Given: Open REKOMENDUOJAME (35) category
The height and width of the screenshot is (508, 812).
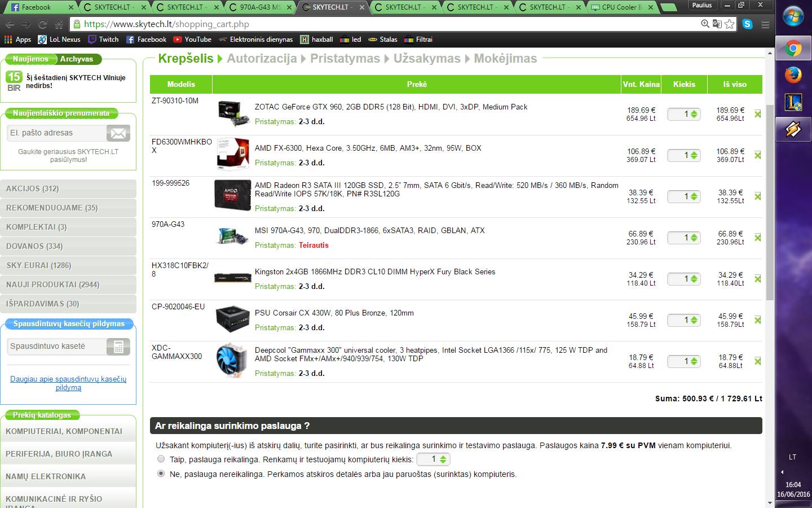Looking at the screenshot, I should pyautogui.click(x=68, y=208).
